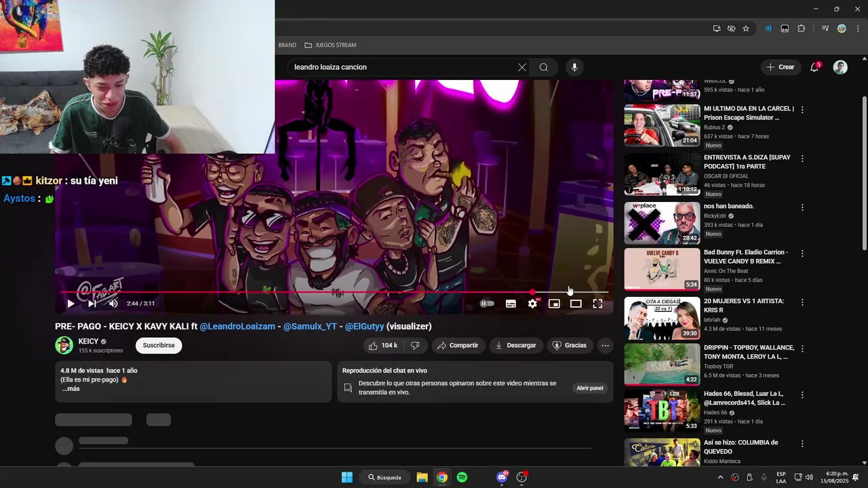The height and width of the screenshot is (488, 868).
Task: Open video player settings gear
Action: click(x=533, y=304)
